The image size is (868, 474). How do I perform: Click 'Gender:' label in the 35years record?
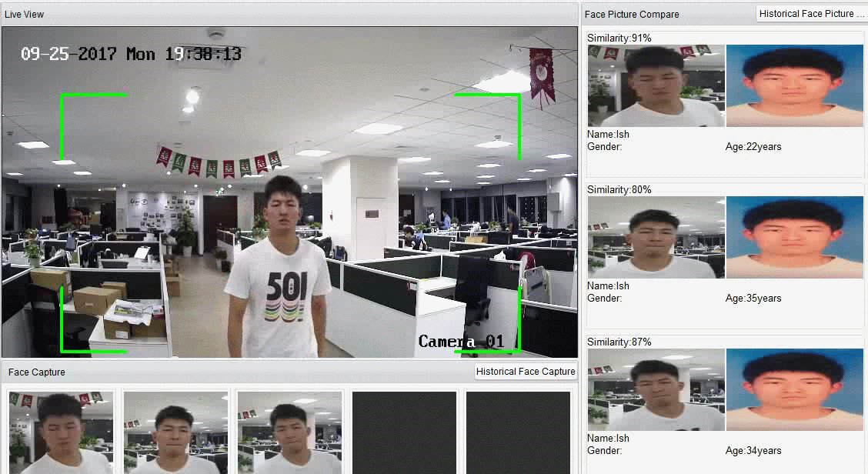(604, 299)
